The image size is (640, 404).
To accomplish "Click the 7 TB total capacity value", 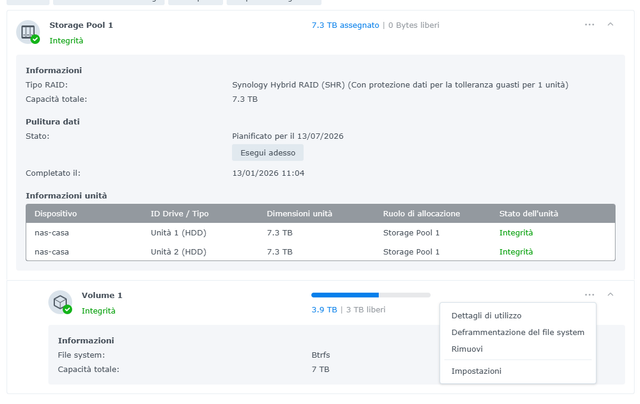I will (320, 369).
